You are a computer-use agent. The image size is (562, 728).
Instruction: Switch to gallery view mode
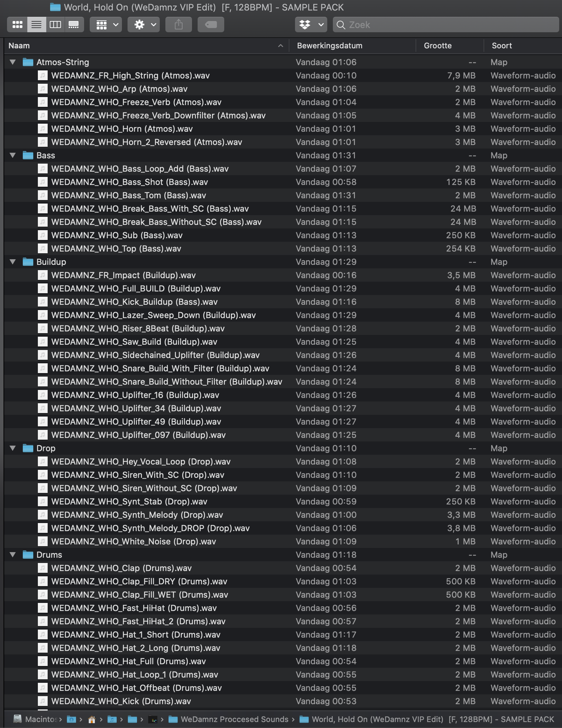click(x=74, y=25)
